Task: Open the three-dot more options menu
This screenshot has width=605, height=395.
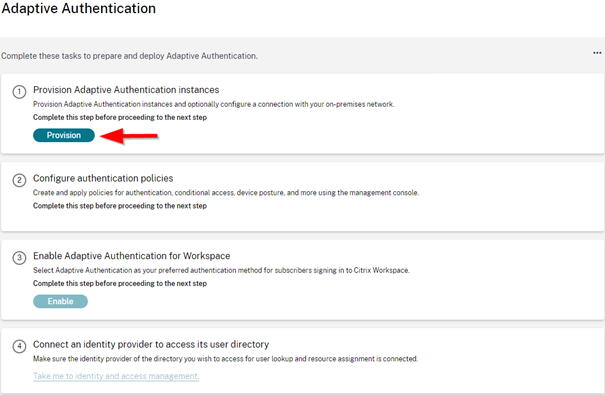Action: coord(597,53)
